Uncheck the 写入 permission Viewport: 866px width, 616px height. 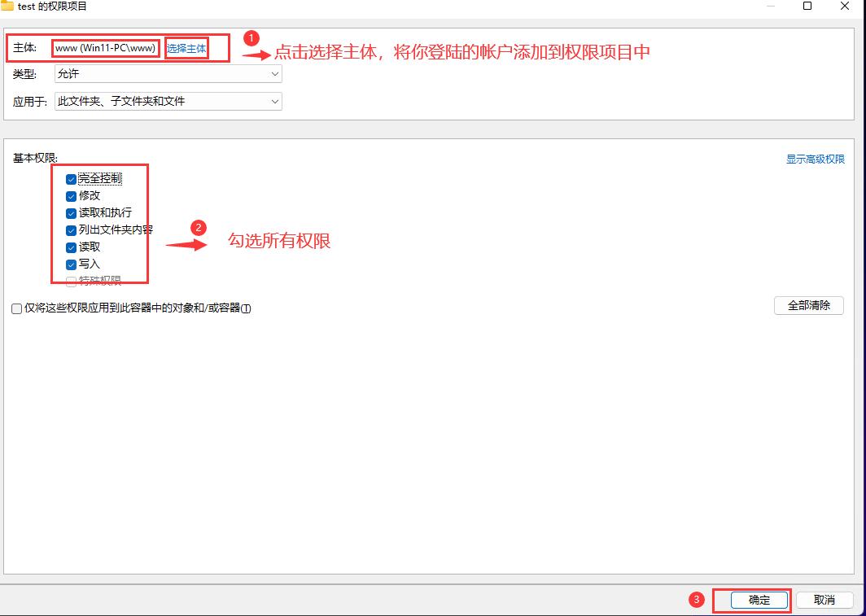(x=72, y=264)
